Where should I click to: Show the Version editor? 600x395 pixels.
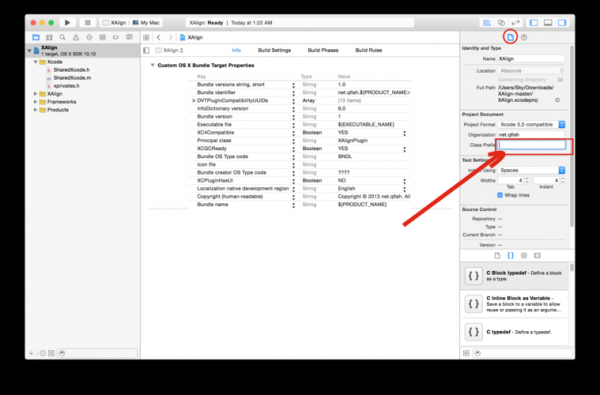point(515,23)
